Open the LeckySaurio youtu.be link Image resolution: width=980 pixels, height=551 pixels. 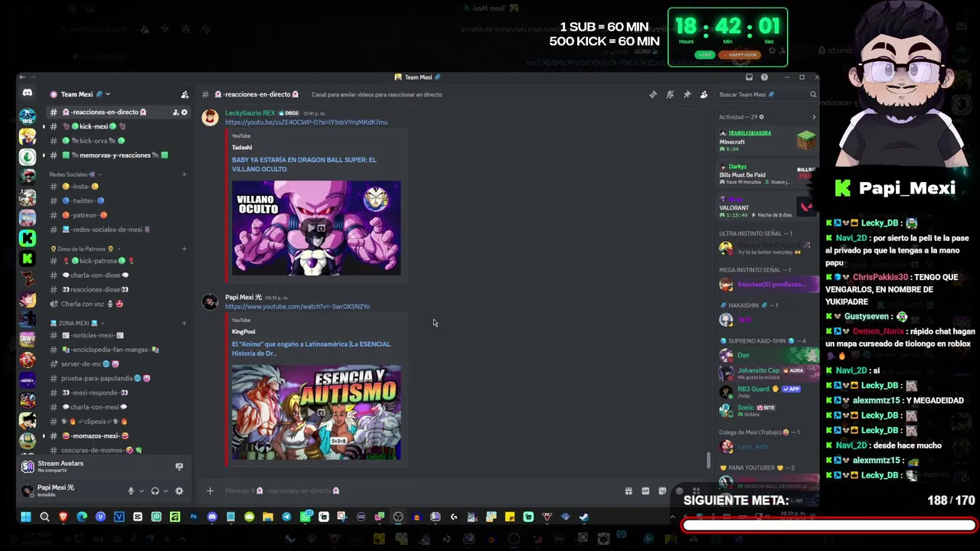[306, 122]
